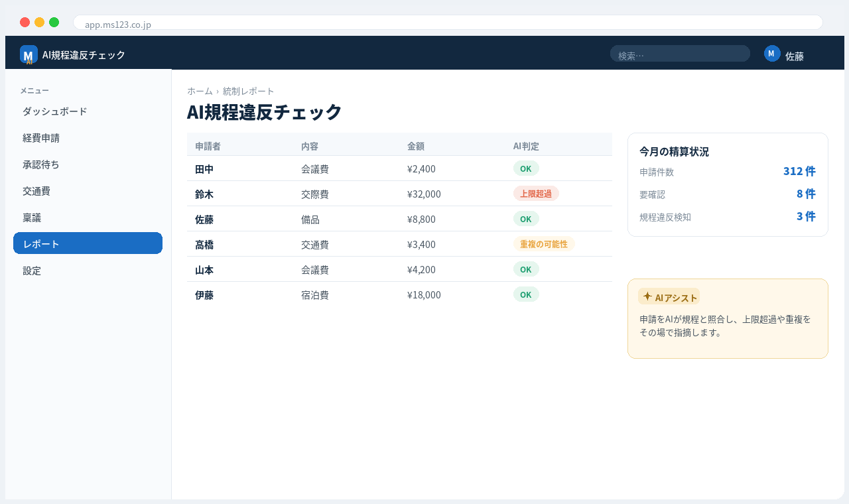This screenshot has width=849, height=504.
Task: Click the 上限超過 badge on 鈴木's row
Action: [x=536, y=194]
